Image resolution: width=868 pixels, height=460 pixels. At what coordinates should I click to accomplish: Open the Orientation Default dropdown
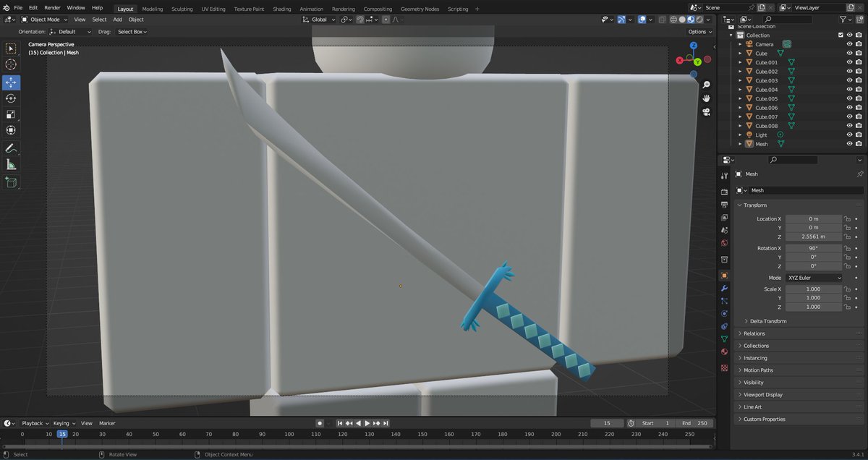click(70, 32)
